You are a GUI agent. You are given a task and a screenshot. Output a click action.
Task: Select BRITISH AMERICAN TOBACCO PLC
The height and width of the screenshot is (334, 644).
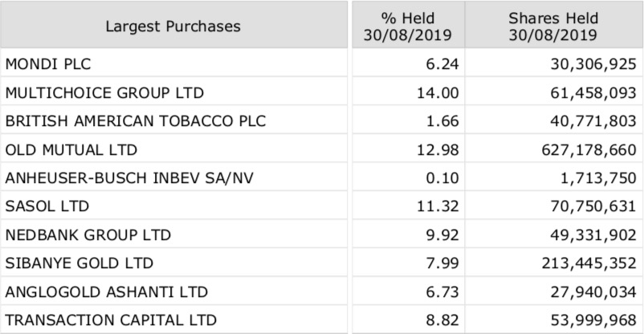tap(135, 121)
